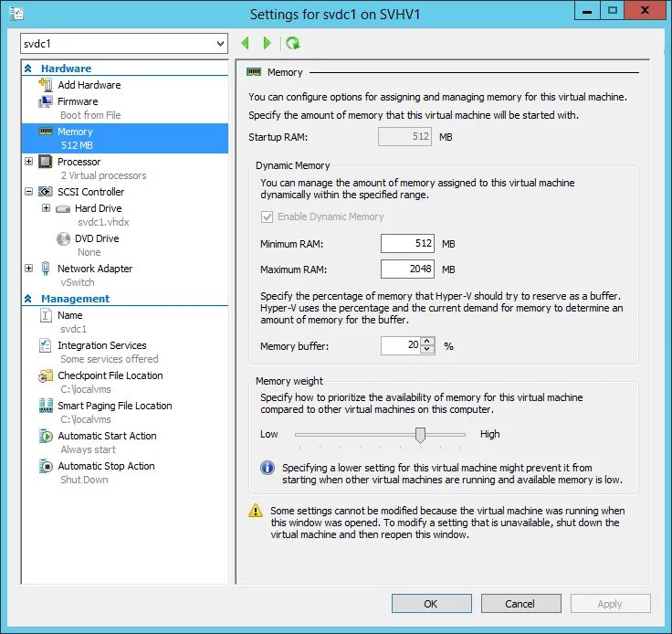672x634 pixels.
Task: Decrease the Memory buffer percentage with down arrow
Action: coord(427,349)
